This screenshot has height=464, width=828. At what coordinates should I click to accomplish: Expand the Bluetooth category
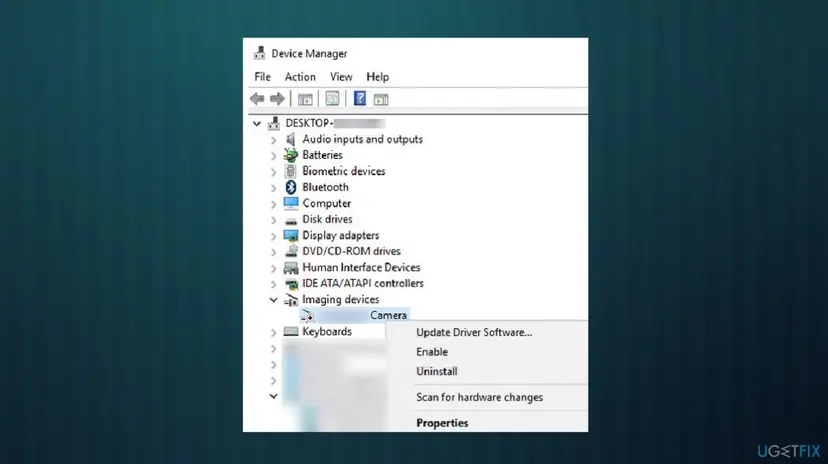[273, 187]
